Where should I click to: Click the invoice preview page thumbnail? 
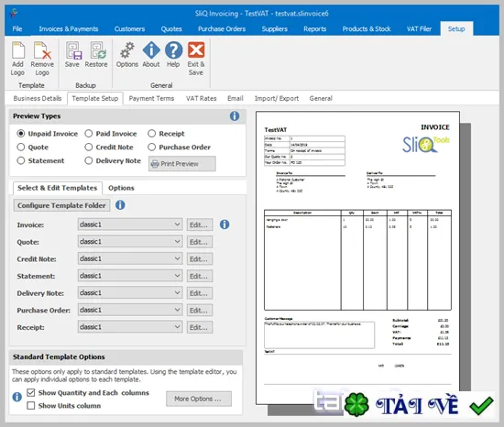357,258
